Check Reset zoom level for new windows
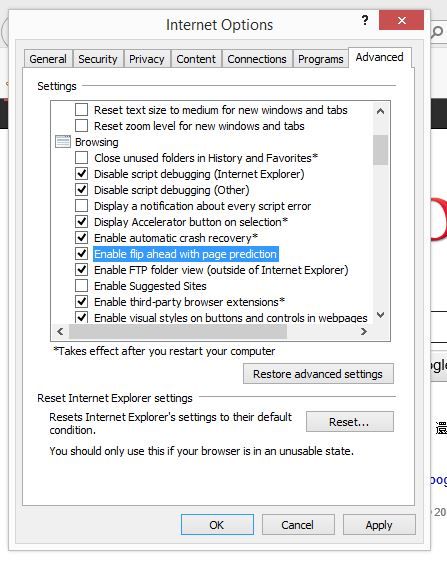Viewport: 447px width, 568px height. (82, 125)
